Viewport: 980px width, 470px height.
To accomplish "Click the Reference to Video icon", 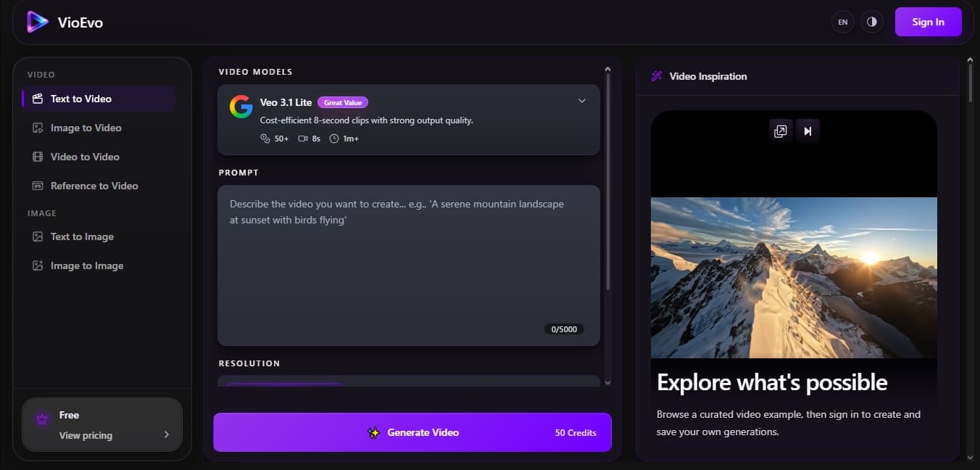I will [x=38, y=186].
